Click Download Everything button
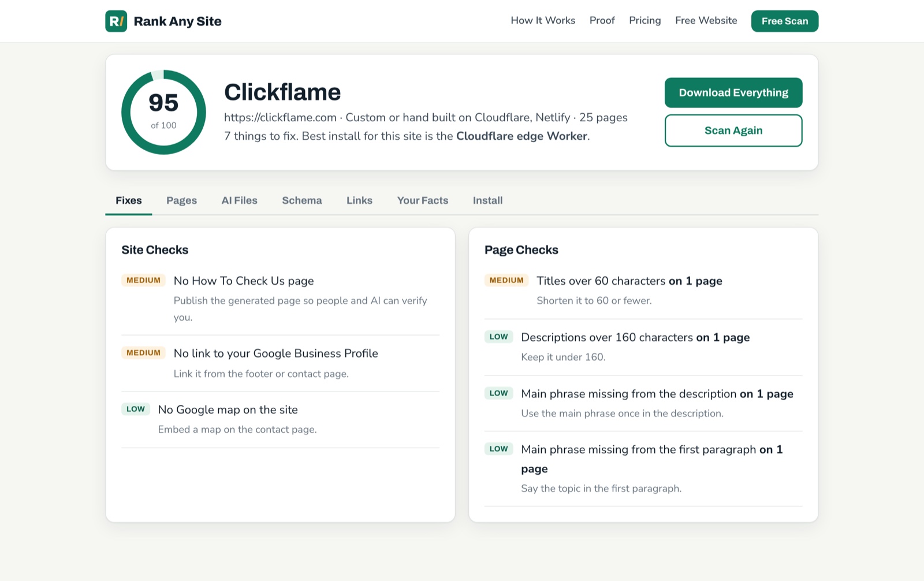The width and height of the screenshot is (924, 581). tap(733, 93)
